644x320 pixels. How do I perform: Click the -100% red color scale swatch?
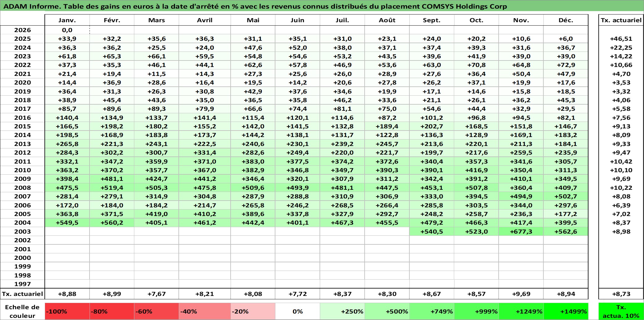67,311
